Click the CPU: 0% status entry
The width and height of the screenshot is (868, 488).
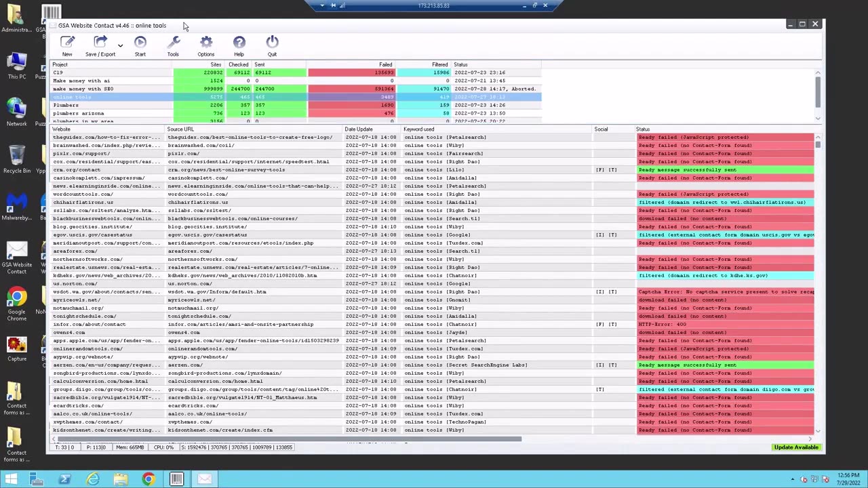pos(164,447)
